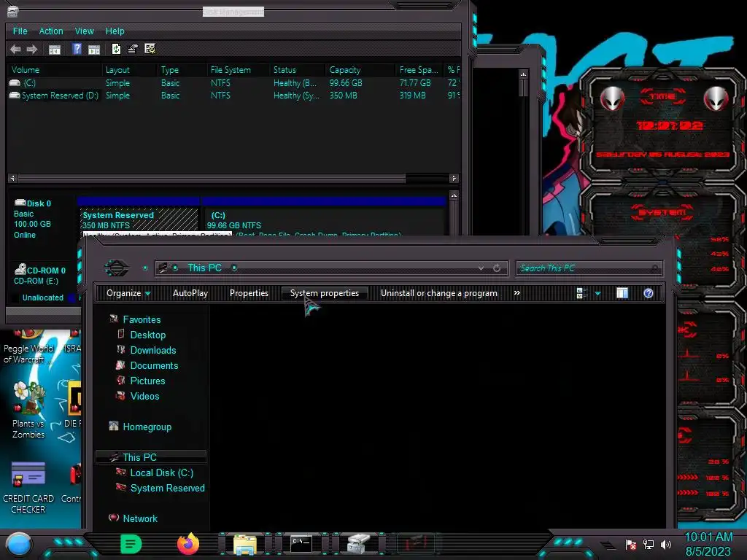Open Action menu in Disk Management
Image resolution: width=747 pixels, height=560 pixels.
pos(51,31)
